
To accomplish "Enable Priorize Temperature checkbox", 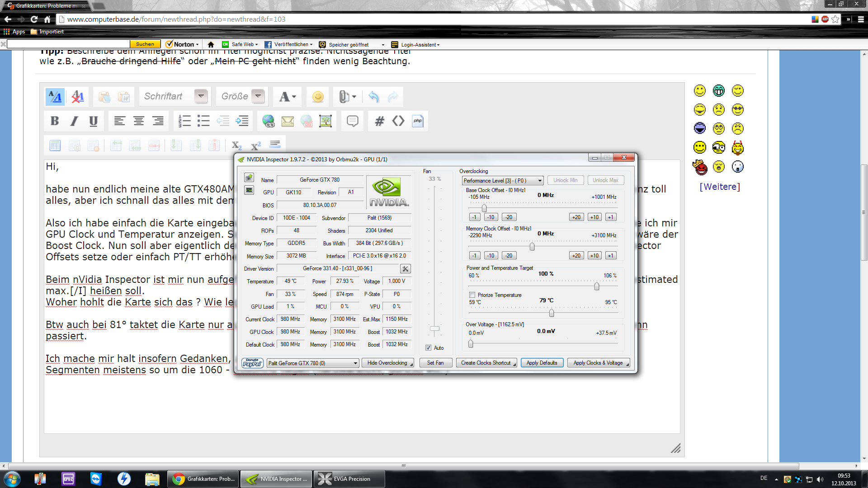I will (472, 295).
